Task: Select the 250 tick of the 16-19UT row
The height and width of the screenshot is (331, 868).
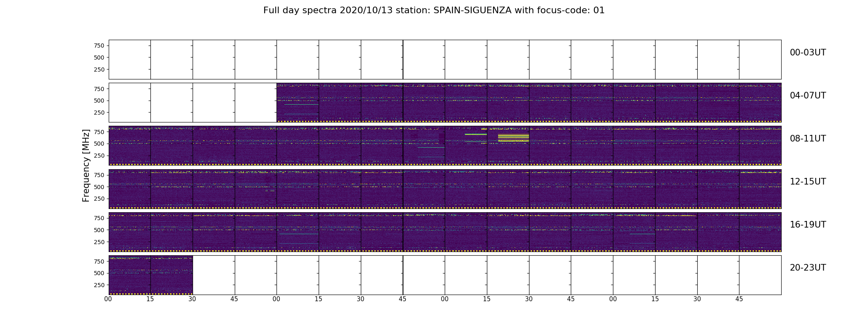Action: tap(99, 242)
